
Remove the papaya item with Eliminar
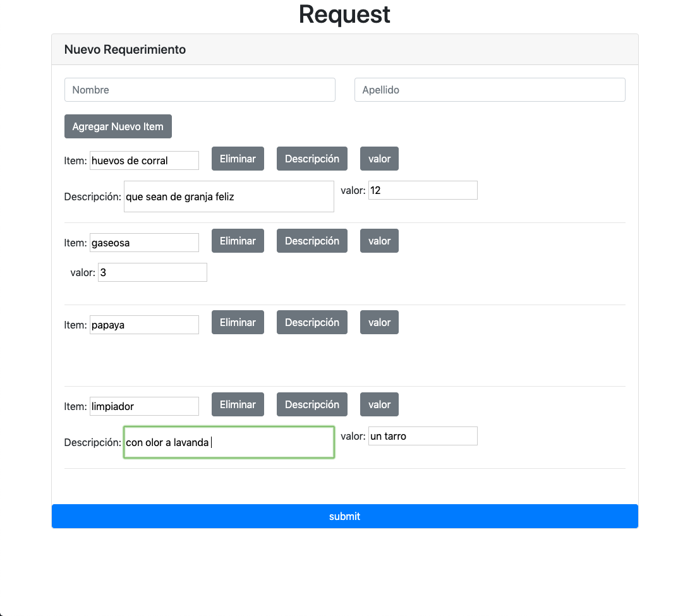point(238,322)
